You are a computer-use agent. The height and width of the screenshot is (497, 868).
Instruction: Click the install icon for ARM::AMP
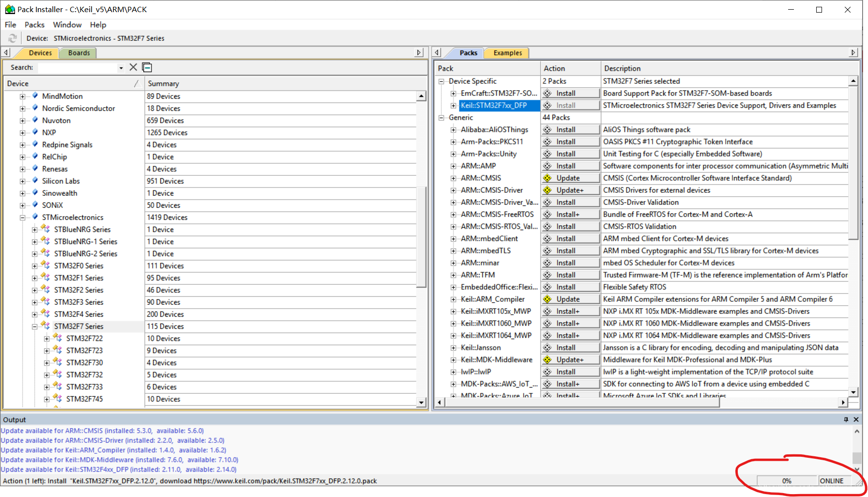pos(548,166)
